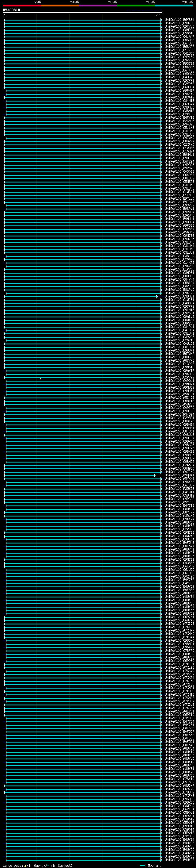Select the UniRef100_Q38HT2 entry
The height and width of the screenshot is (868, 196).
[x=179, y=111]
